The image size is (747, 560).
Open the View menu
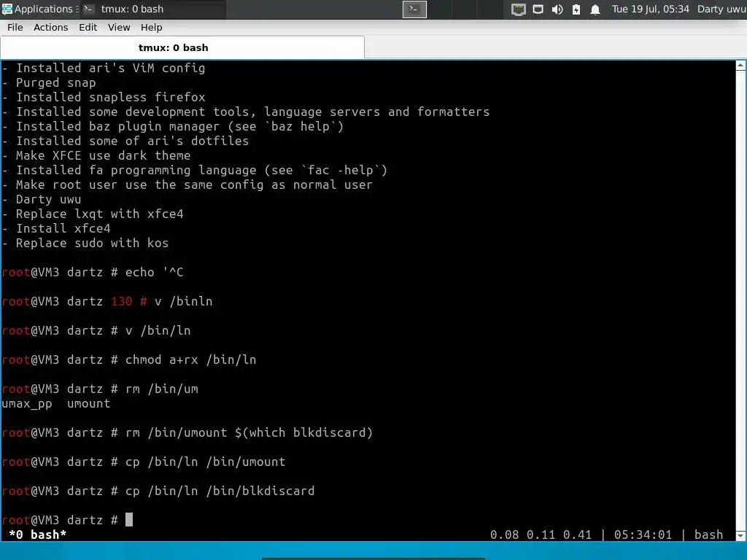119,28
